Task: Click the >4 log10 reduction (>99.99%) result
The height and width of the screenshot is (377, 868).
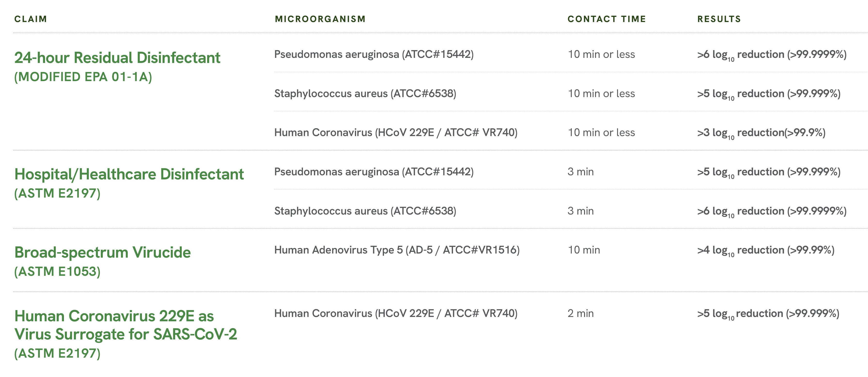Action: pos(766,251)
